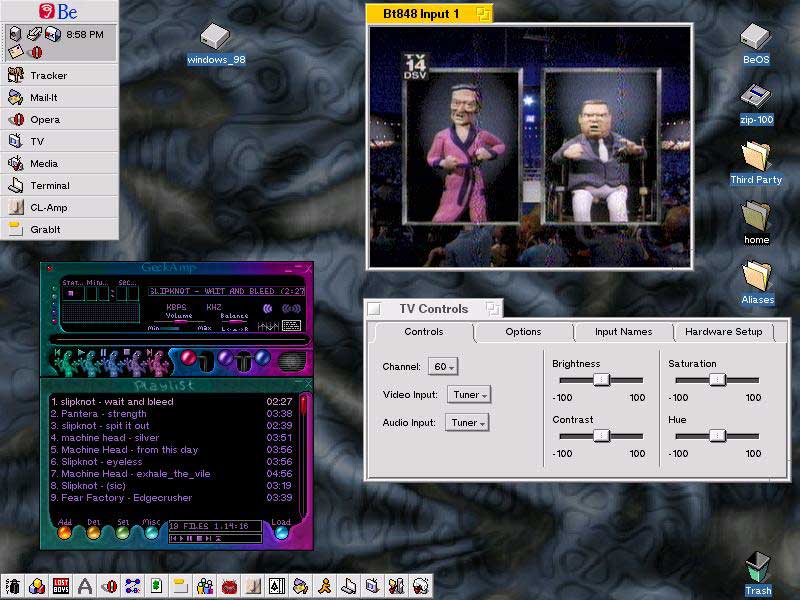Open the Media entry in Deskbar
The image size is (800, 600).
(59, 163)
